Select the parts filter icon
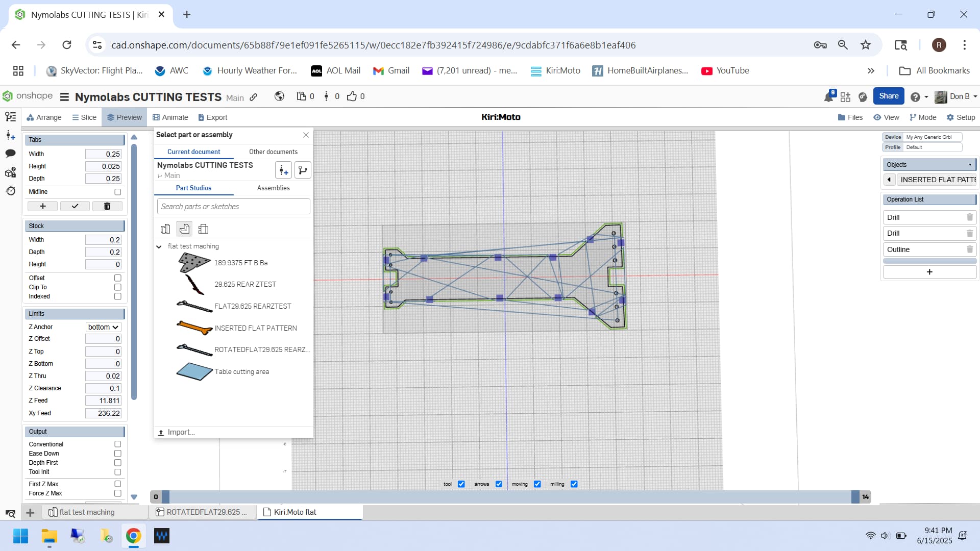The width and height of the screenshot is (980, 551). 165,229
